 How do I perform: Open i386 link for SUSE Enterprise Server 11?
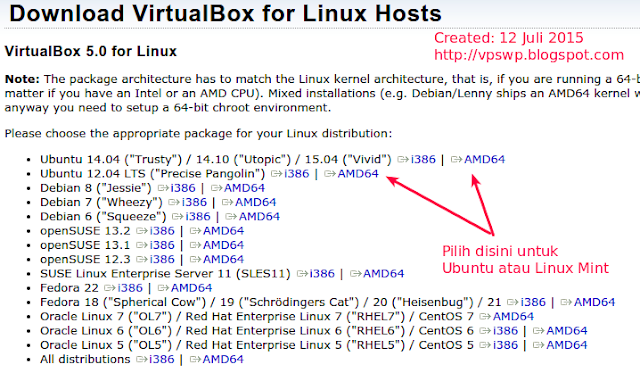[x=322, y=273]
